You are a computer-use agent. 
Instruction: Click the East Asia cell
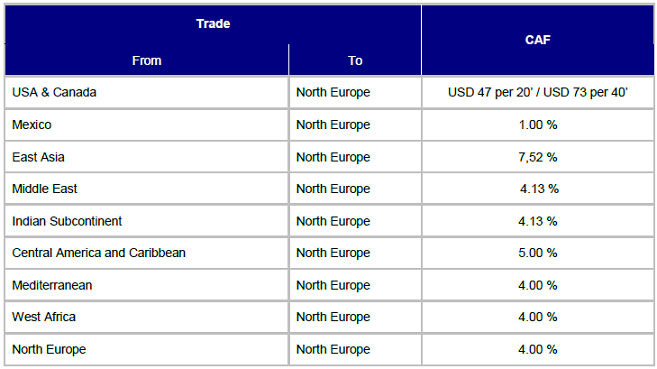pyautogui.click(x=147, y=157)
